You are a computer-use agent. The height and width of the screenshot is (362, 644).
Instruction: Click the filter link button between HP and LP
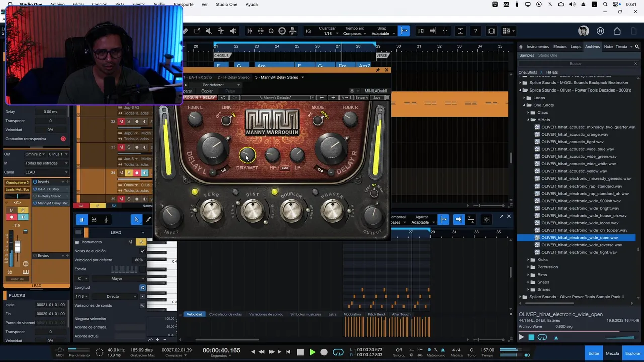(285, 168)
